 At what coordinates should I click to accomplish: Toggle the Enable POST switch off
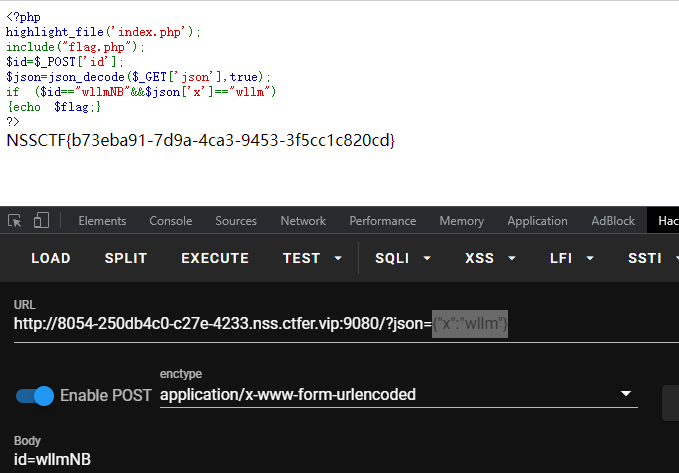pyautogui.click(x=35, y=395)
